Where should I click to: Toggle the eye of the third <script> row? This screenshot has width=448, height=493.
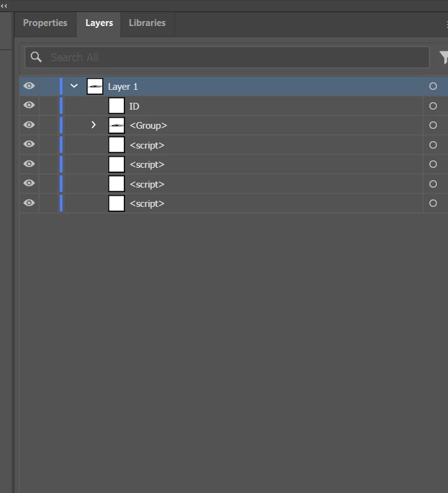coord(29,183)
